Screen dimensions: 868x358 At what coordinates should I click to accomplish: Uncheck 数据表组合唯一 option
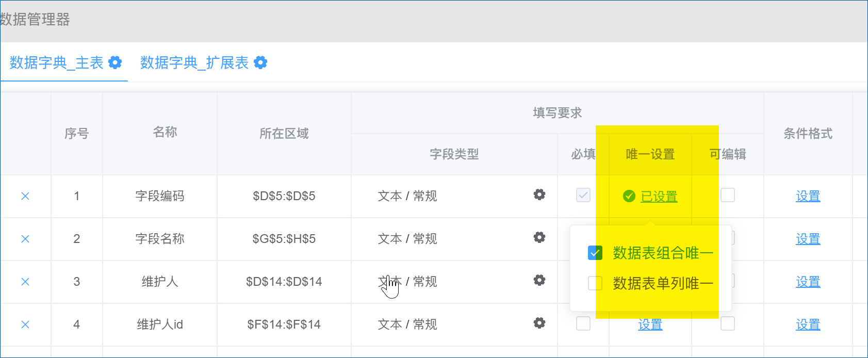pyautogui.click(x=595, y=253)
